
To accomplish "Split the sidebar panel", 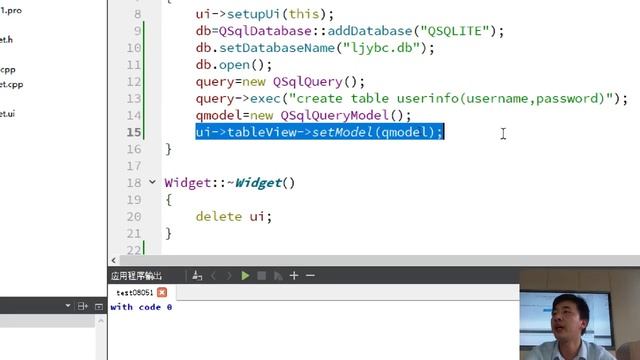I will point(82,306).
